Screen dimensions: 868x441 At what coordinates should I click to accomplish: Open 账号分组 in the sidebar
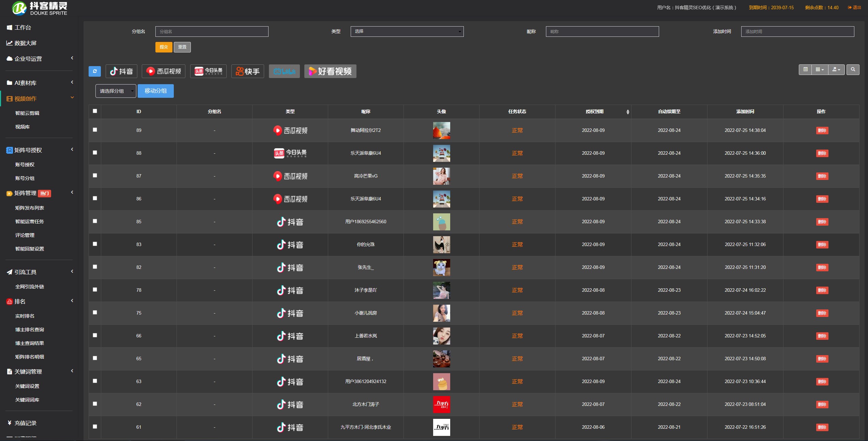pyautogui.click(x=25, y=178)
